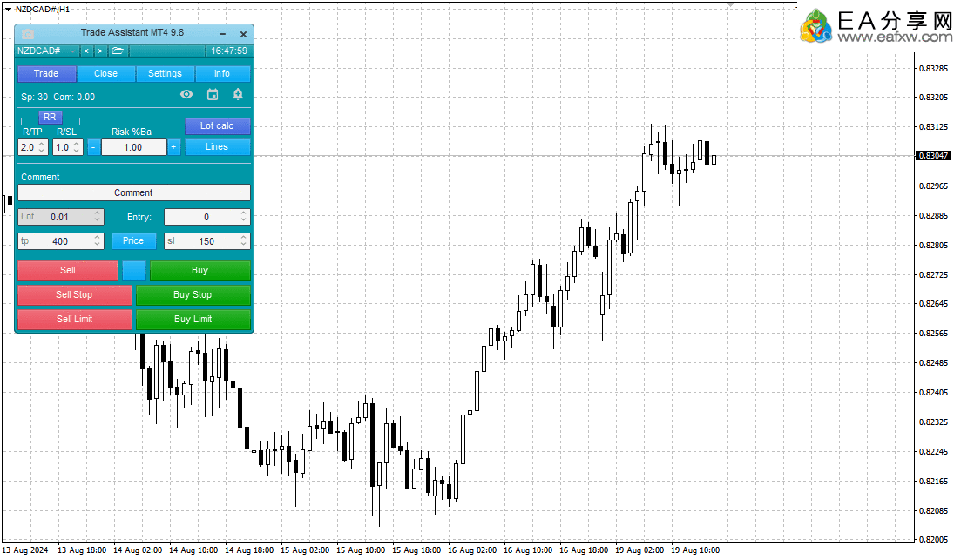This screenshot has height=560, width=954.
Task: Click the Comment input field
Action: (x=134, y=192)
